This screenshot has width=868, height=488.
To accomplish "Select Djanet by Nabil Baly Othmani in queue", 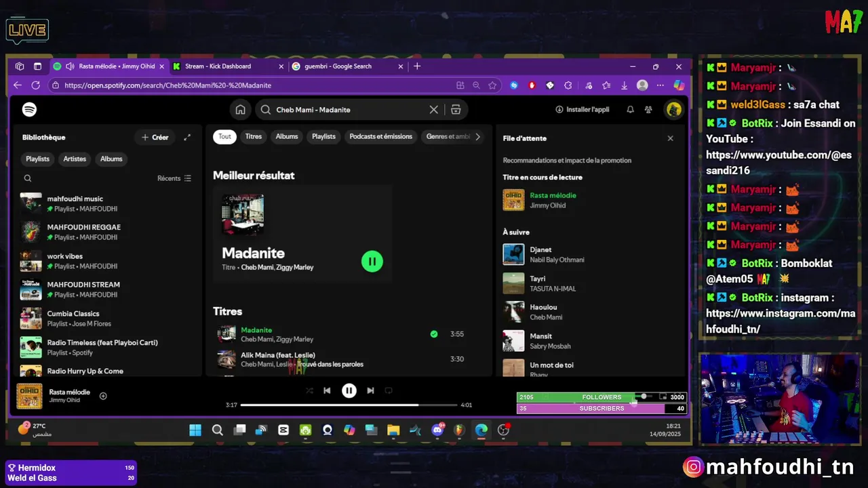I will [x=589, y=255].
